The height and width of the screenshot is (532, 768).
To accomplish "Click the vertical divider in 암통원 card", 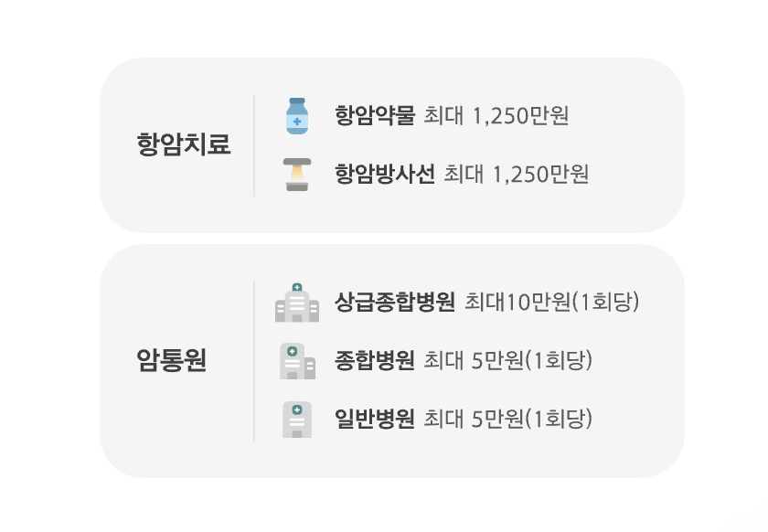I will coord(254,361).
